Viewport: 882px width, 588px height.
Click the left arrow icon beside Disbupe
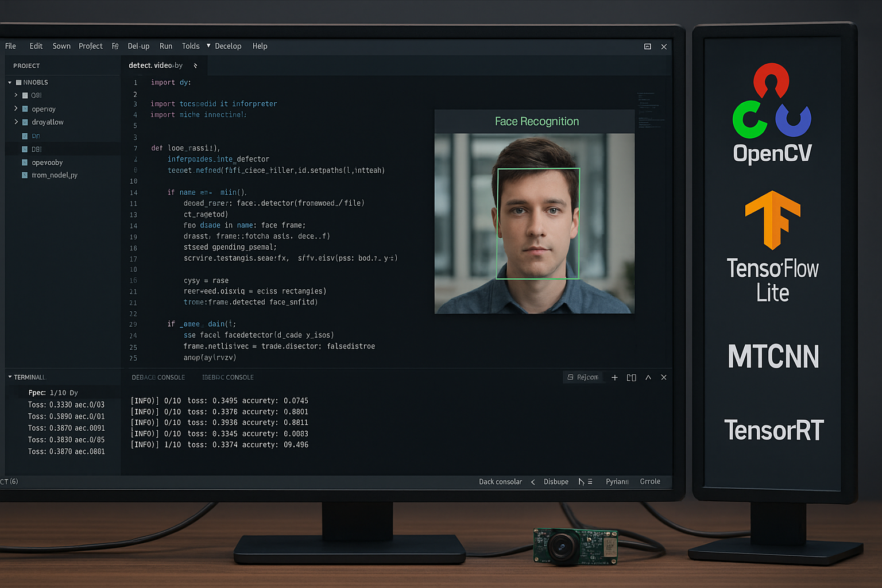533,482
